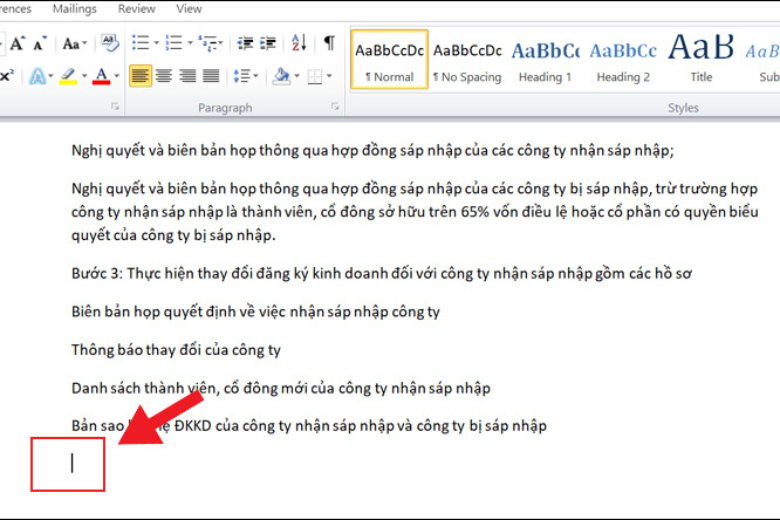Apply the Normal style
Image resolution: width=780 pixels, height=520 pixels.
390,59
